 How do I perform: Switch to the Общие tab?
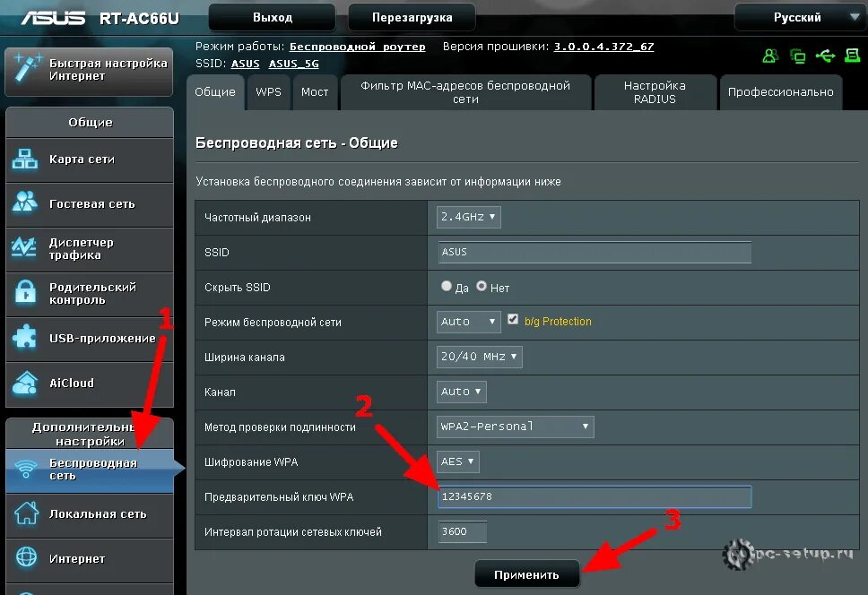click(x=215, y=91)
